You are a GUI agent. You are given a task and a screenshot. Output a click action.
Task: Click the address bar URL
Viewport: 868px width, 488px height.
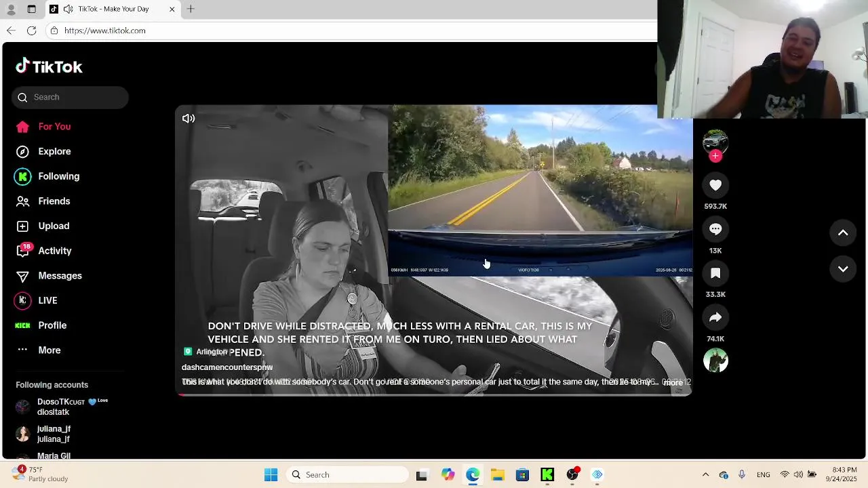105,30
